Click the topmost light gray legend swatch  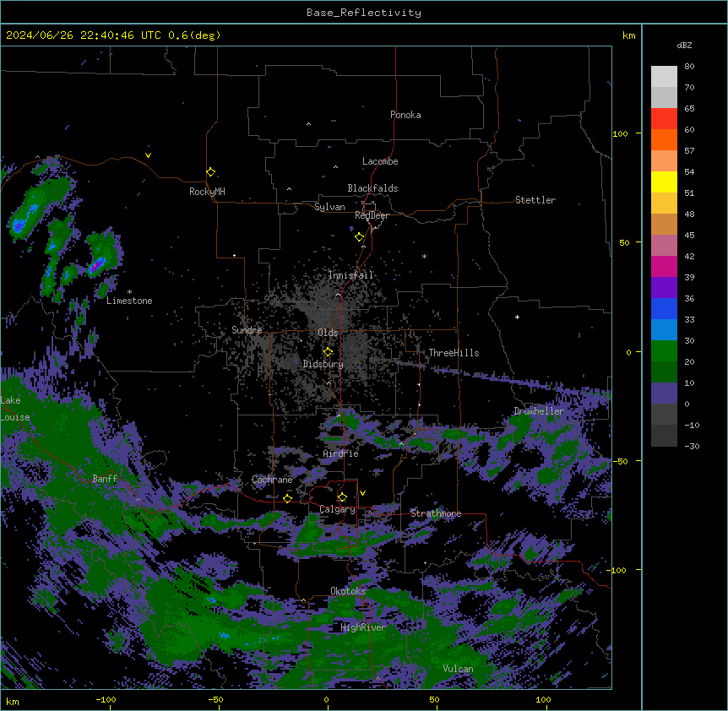(664, 77)
